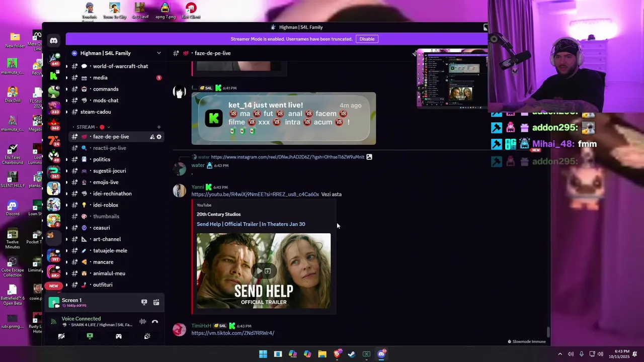Screen dimensions: 644x362
Task: Open art-channel
Action: pos(116,239)
